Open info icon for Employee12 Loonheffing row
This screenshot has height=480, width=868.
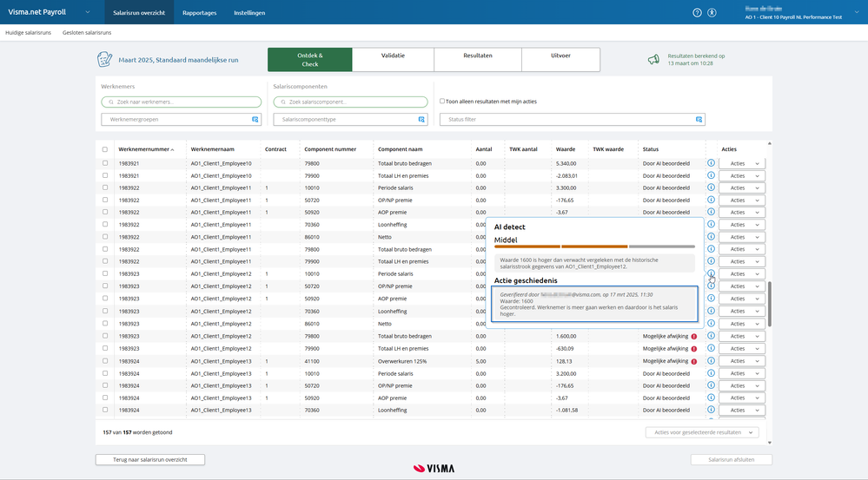[x=711, y=311]
